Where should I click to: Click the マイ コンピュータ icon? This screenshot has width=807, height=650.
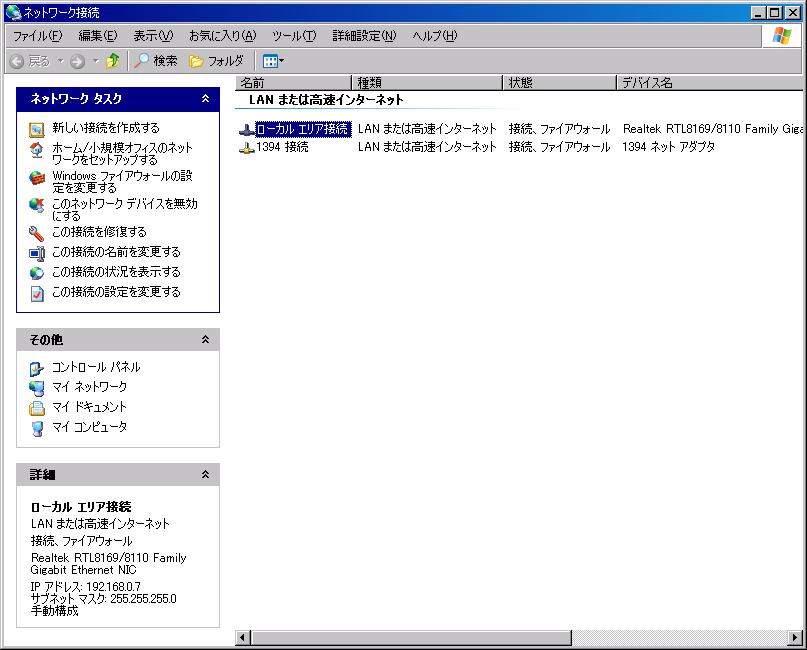37,428
